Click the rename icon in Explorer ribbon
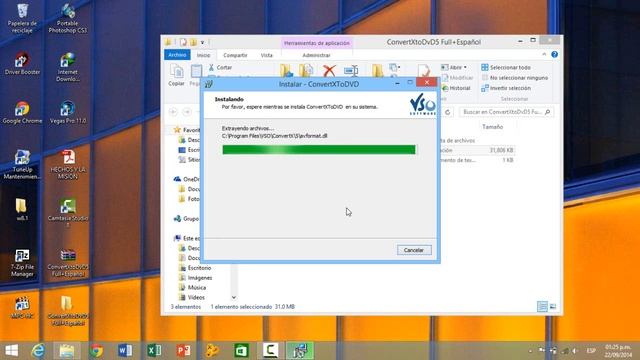640x360 pixels. coord(351,71)
